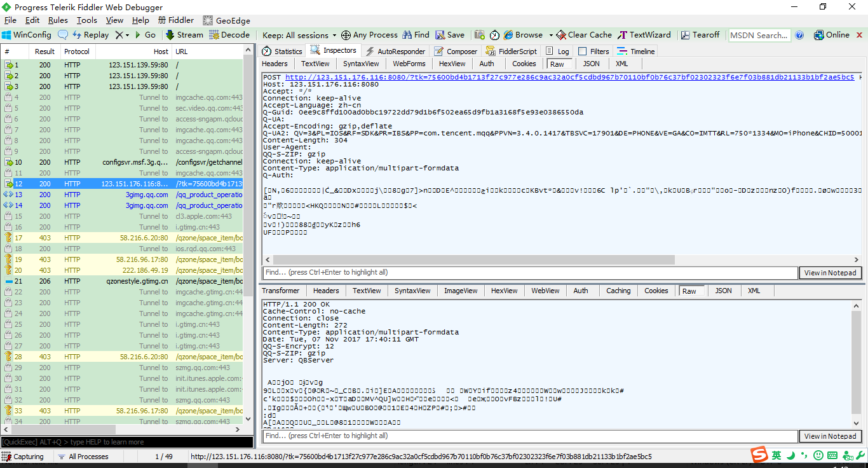Open the Tools menu

coord(87,20)
